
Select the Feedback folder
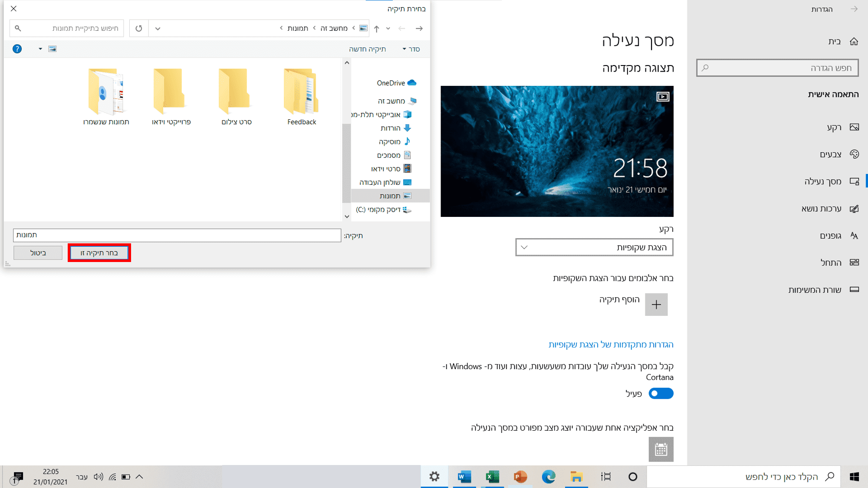coord(302,97)
